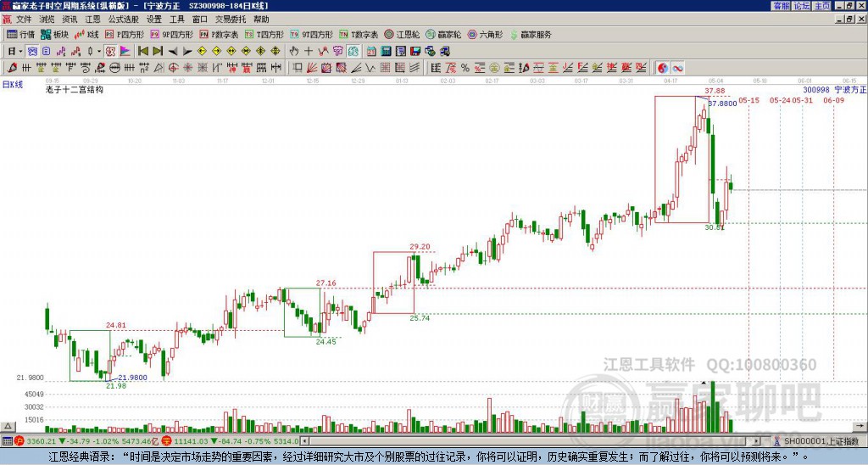The image size is (868, 465).
Task: Click the 客服 customer service button
Action: [781, 6]
